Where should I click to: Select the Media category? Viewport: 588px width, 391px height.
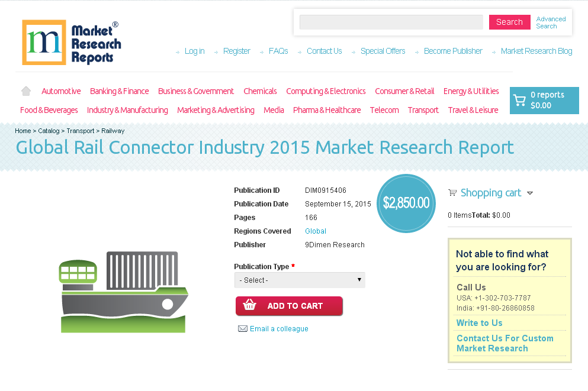(274, 110)
